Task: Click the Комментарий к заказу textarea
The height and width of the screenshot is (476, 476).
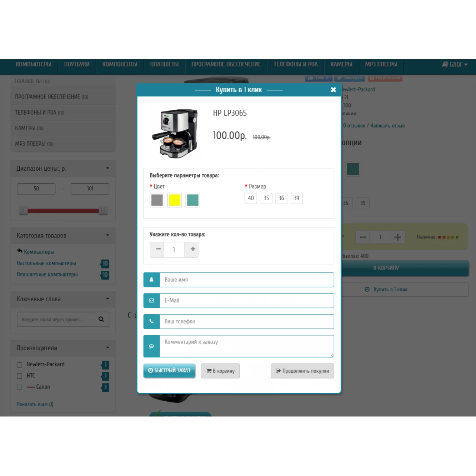Action: [247, 346]
